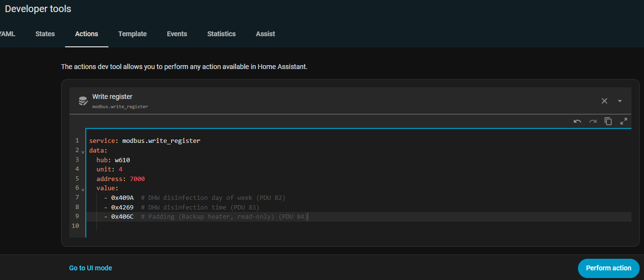This screenshot has width=644, height=280.
Task: Select the Events tab
Action: tap(177, 34)
